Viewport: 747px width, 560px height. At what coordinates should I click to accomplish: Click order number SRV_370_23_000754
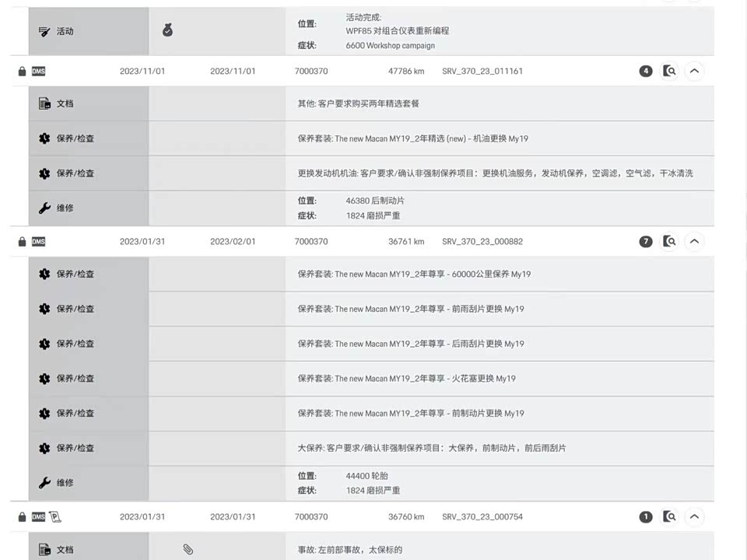[482, 516]
